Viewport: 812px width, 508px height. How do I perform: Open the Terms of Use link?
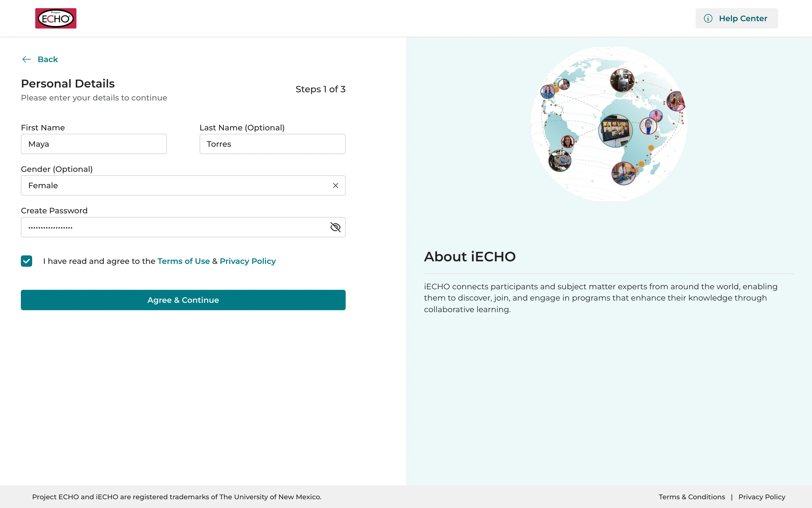[184, 261]
